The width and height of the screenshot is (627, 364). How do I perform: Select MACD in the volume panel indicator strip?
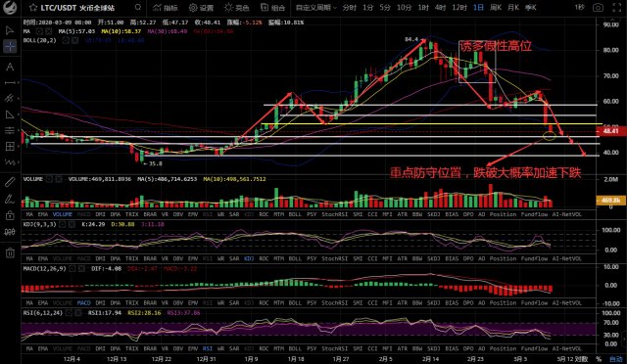(x=83, y=214)
